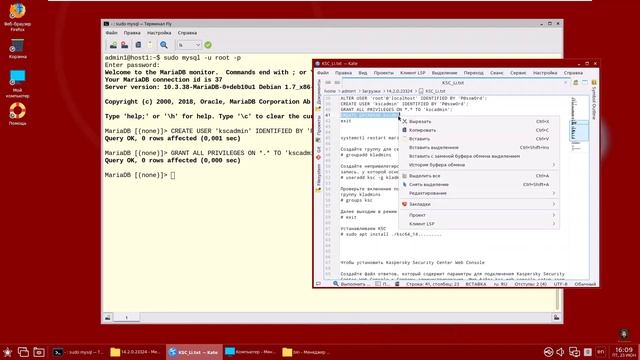Choose Вставить in context menu
The image size is (640, 360).
(x=479, y=139)
